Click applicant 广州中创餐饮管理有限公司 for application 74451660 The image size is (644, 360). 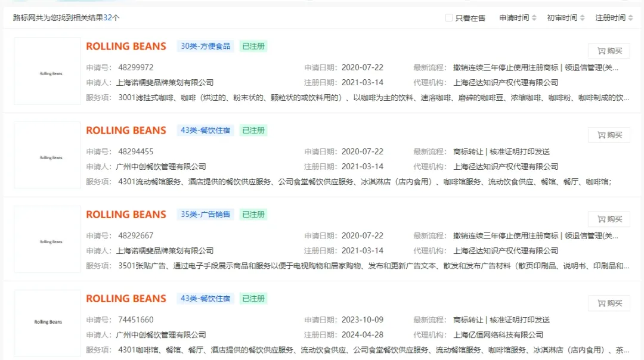(x=161, y=335)
